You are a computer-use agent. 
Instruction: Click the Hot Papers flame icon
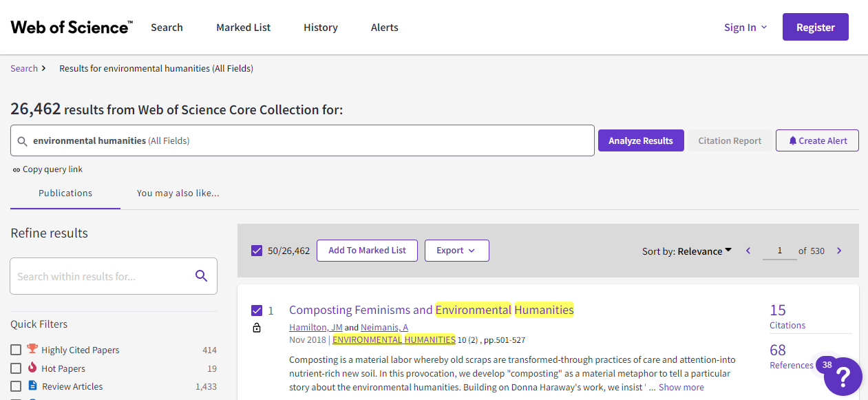click(32, 368)
